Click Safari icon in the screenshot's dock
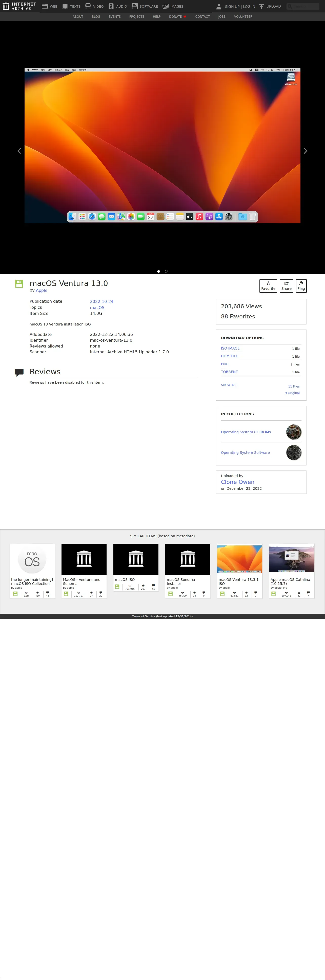This screenshot has width=325, height=980. [x=92, y=216]
